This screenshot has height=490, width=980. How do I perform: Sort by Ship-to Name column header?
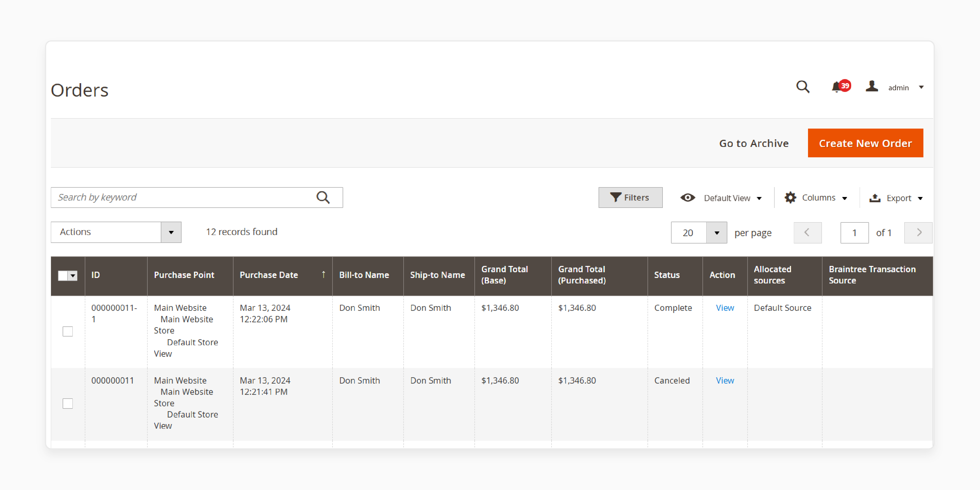(439, 276)
